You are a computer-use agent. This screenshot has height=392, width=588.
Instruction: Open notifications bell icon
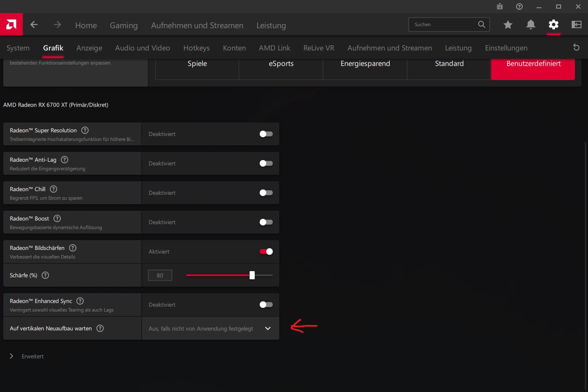click(x=531, y=24)
